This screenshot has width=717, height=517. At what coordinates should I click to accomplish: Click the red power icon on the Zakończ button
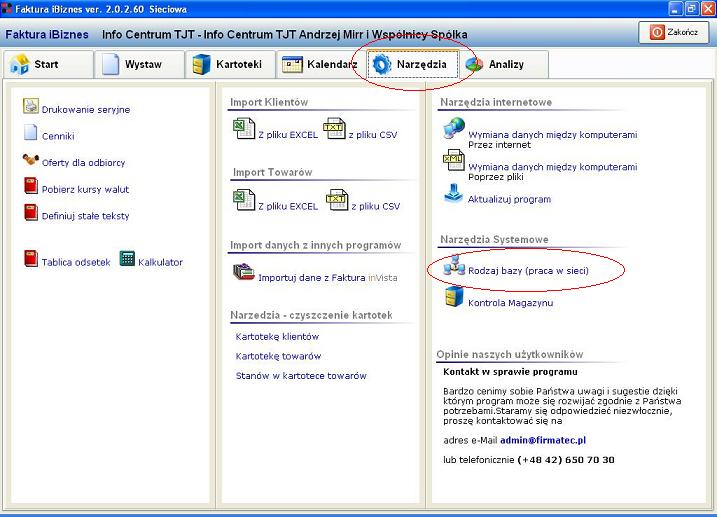(x=657, y=32)
